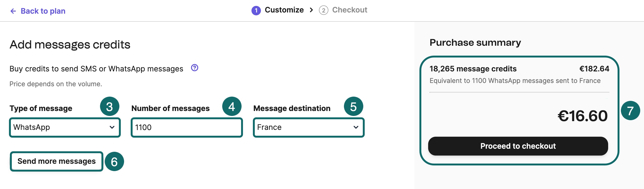Click the teal number 4 marker

click(231, 106)
